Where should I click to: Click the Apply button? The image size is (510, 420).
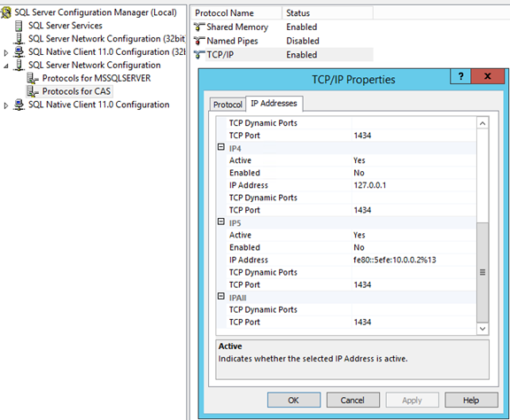click(x=412, y=401)
